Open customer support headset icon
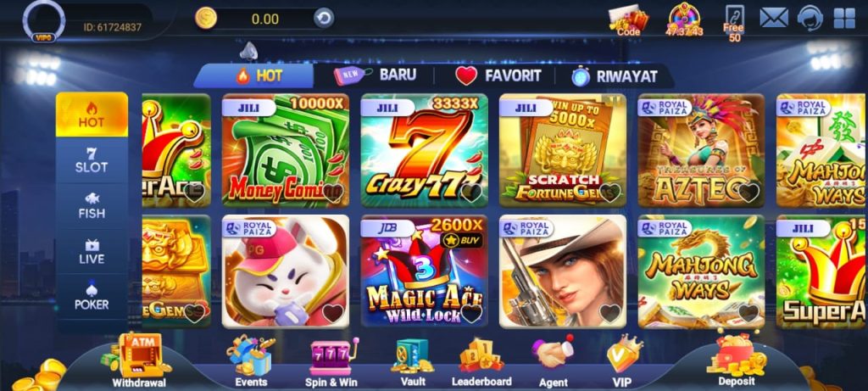The image size is (868, 391). pyautogui.click(x=810, y=18)
